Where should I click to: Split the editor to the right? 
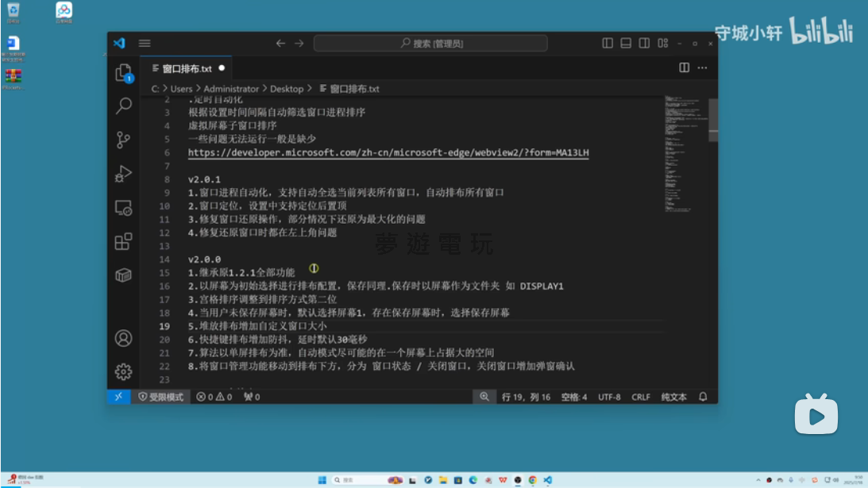684,68
